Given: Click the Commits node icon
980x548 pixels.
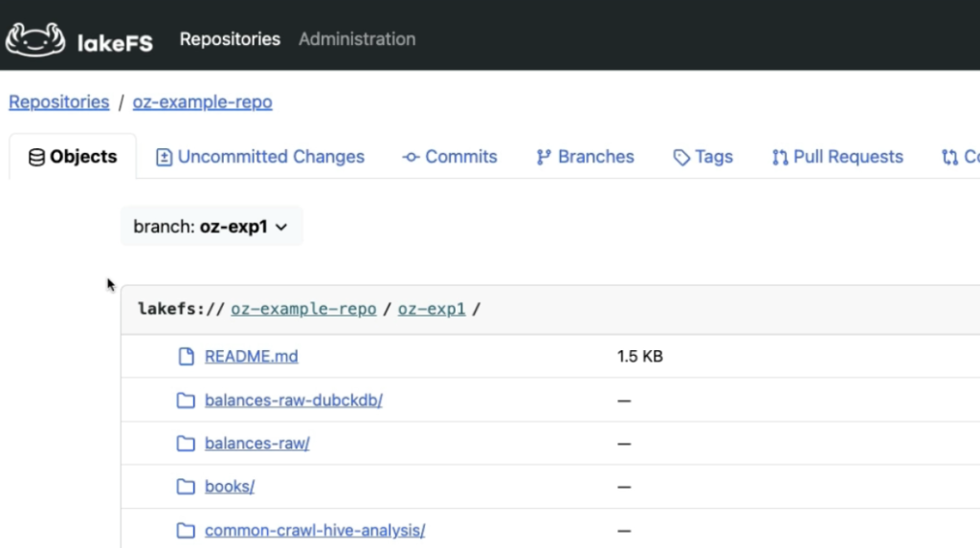Looking at the screenshot, I should tap(411, 158).
